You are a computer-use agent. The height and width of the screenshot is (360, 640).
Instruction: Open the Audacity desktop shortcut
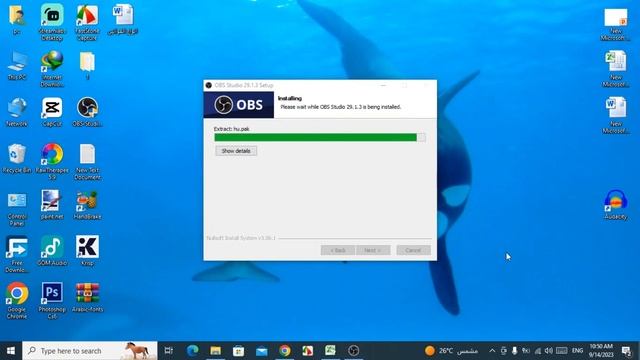click(x=616, y=205)
